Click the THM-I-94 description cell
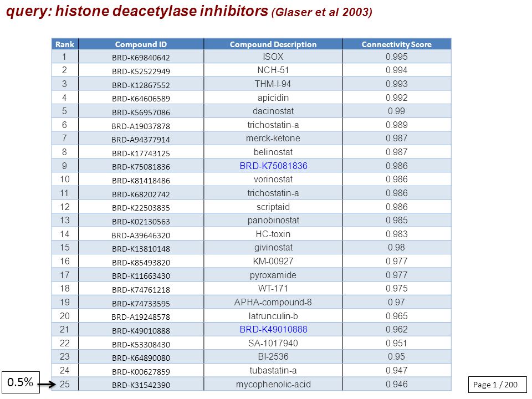Image resolution: width=532 pixels, height=399 pixels. (x=273, y=84)
